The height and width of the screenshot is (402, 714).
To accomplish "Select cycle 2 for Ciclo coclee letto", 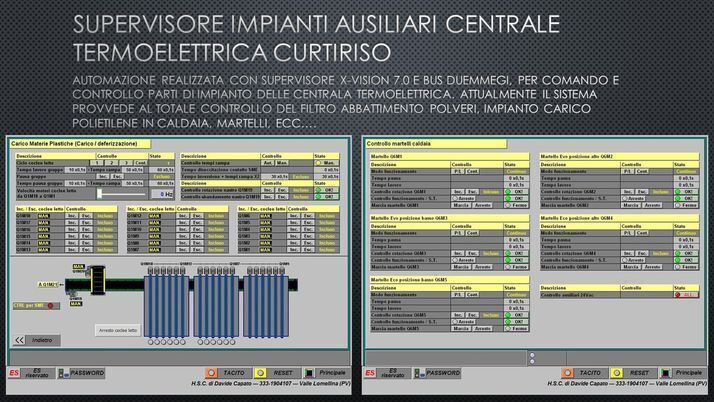I will tap(111, 163).
